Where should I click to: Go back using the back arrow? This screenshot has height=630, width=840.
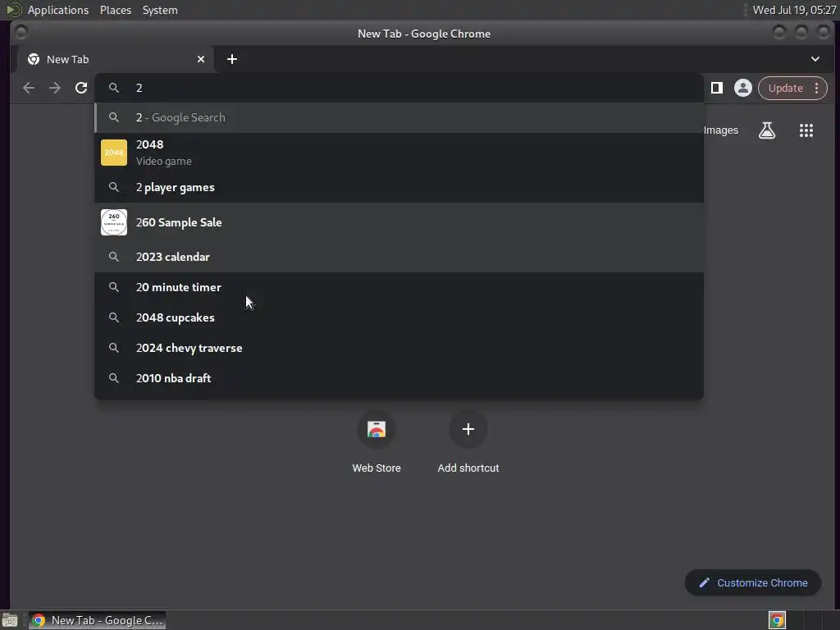[x=29, y=88]
